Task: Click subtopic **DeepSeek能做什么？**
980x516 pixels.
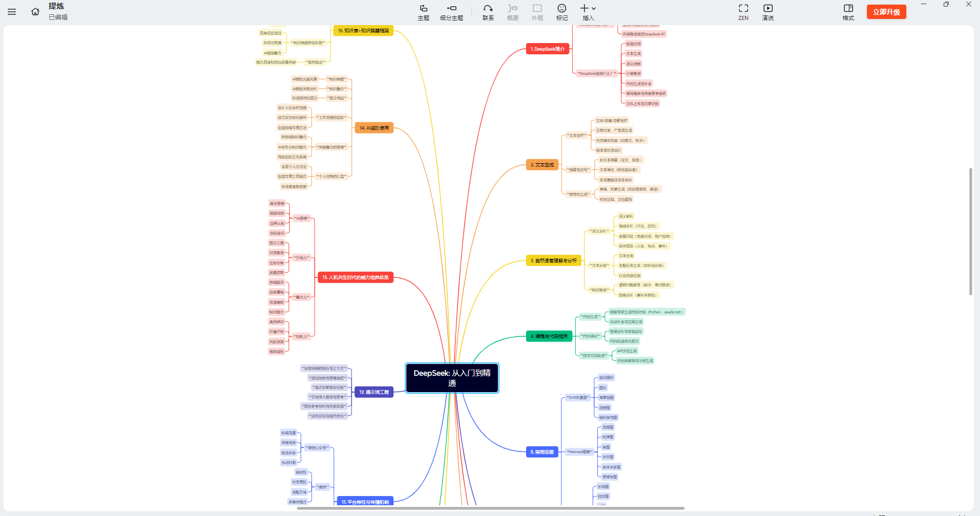Action: click(x=597, y=74)
